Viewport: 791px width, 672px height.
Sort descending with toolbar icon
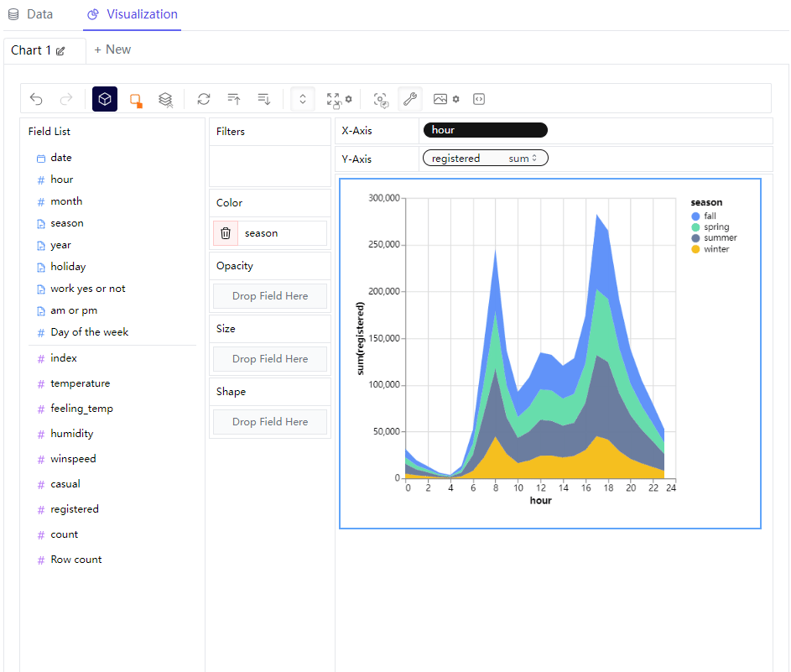[264, 99]
